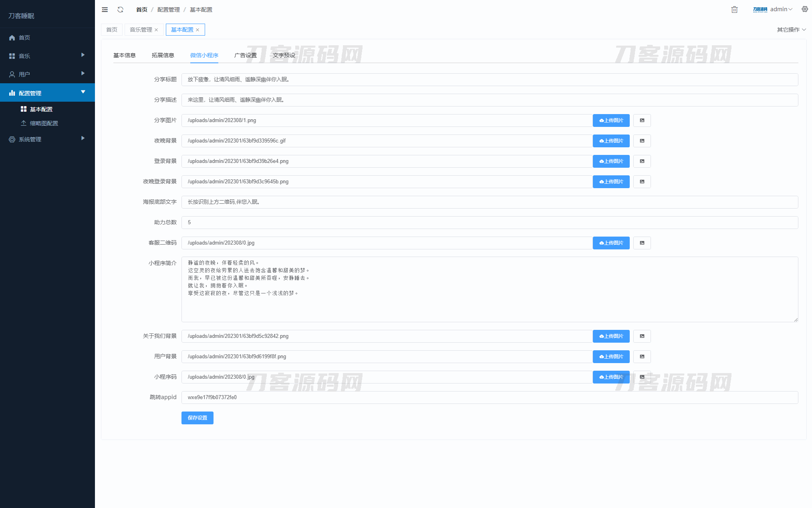
Task: Preview the 客服二维码 image icon
Action: [x=642, y=243]
